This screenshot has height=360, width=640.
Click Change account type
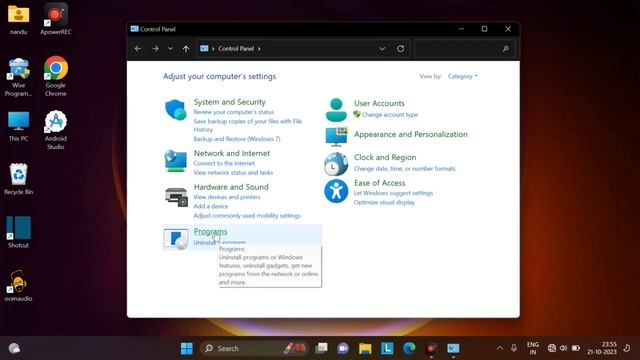(x=389, y=115)
